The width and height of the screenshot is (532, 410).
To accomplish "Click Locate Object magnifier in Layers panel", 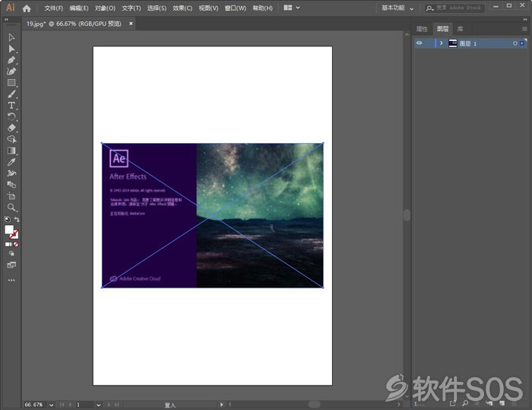I will [x=465, y=403].
